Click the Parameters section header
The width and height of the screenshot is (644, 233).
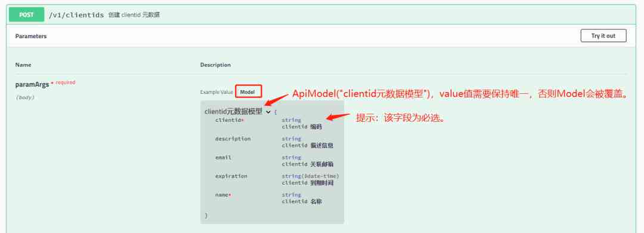point(31,36)
